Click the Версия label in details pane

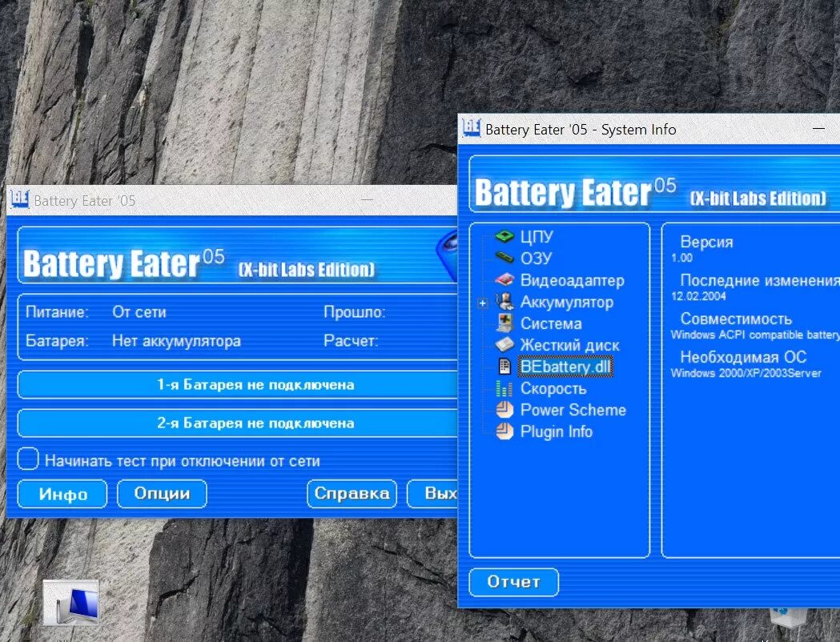[706, 242]
